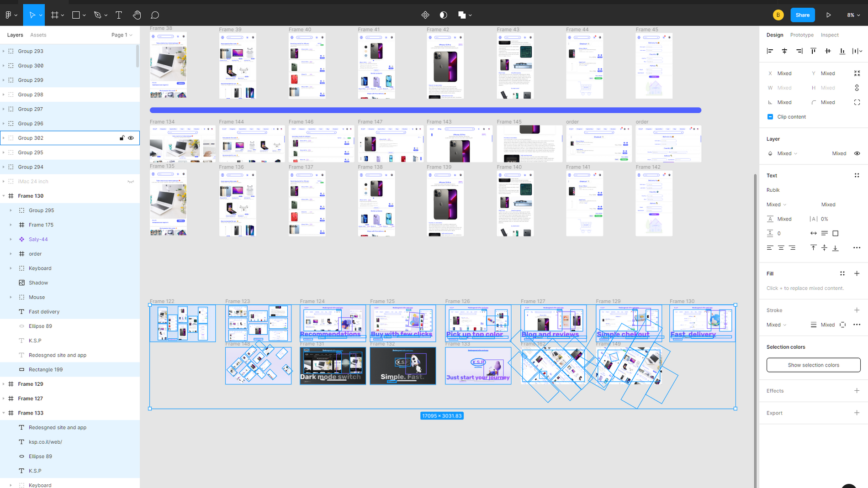
Task: Add a new Stroke
Action: (857, 310)
